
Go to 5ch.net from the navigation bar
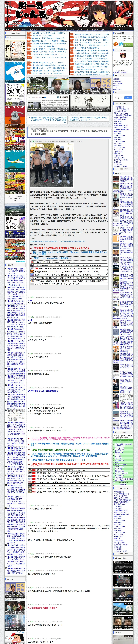[112, 30]
